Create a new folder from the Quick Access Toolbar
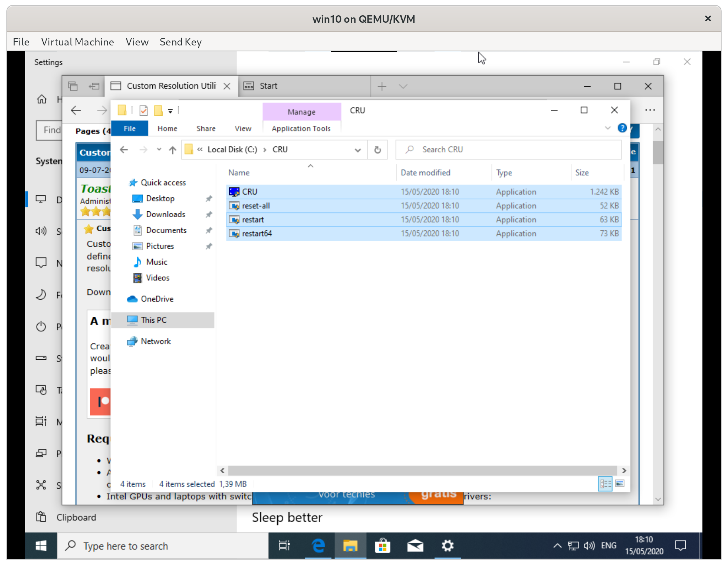 tap(159, 110)
